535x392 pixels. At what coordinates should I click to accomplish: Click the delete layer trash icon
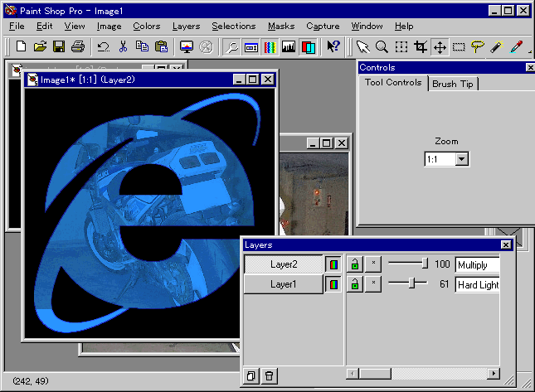point(270,376)
